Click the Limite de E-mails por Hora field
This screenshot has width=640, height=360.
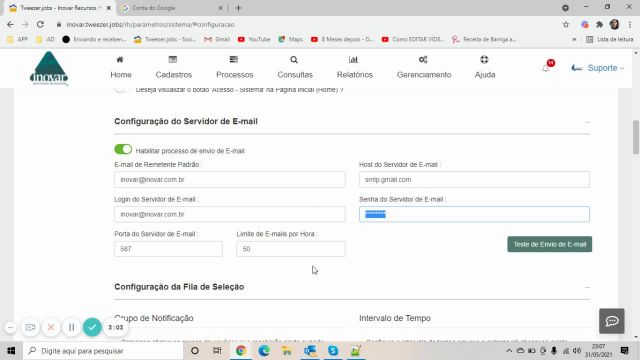291,249
